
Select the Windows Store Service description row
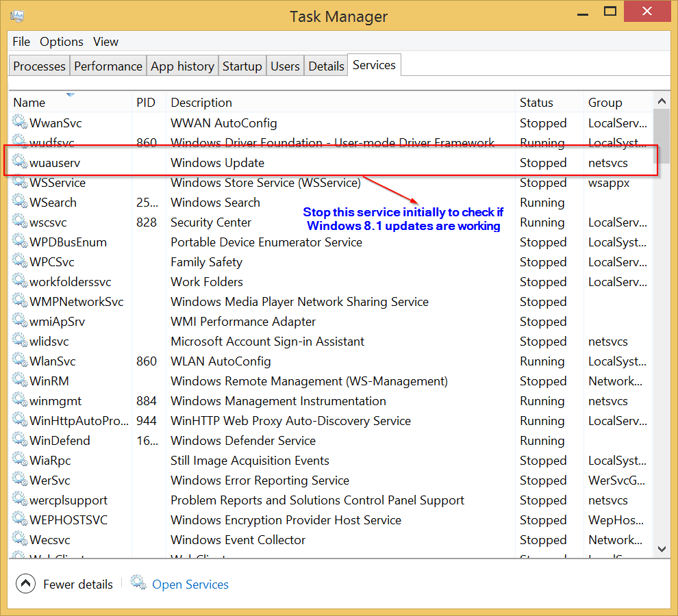coord(265,183)
